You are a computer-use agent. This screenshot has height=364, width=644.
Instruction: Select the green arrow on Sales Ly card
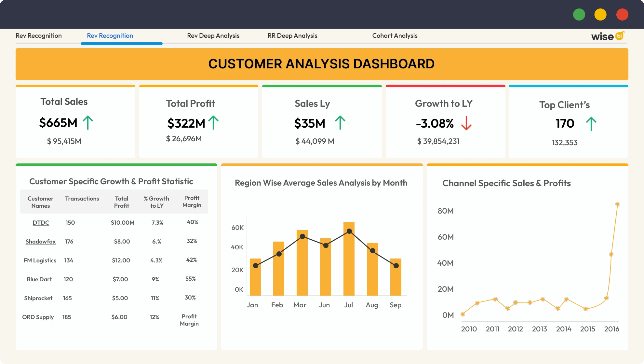340,123
